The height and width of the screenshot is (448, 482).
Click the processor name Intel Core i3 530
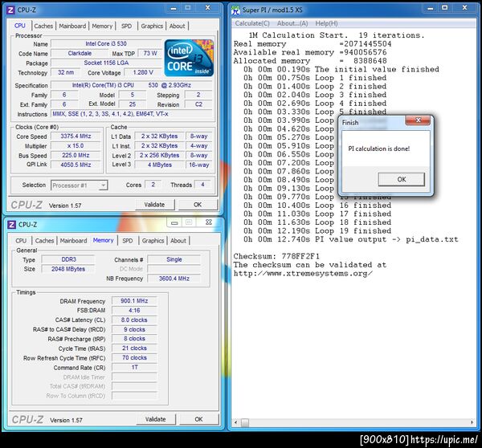click(106, 43)
